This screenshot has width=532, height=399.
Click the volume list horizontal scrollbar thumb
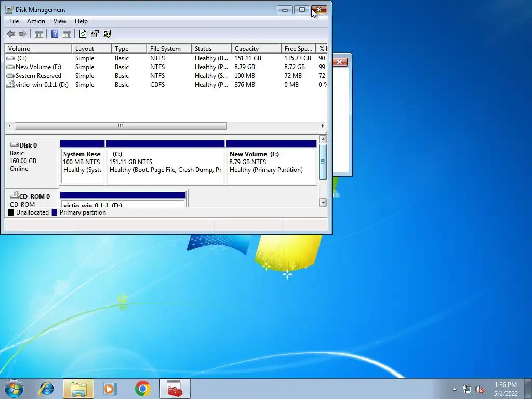(x=121, y=126)
